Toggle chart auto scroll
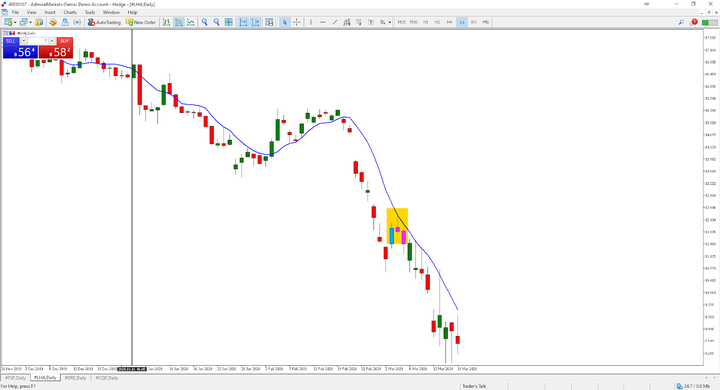Viewport: 720px width, 390px height. point(243,22)
